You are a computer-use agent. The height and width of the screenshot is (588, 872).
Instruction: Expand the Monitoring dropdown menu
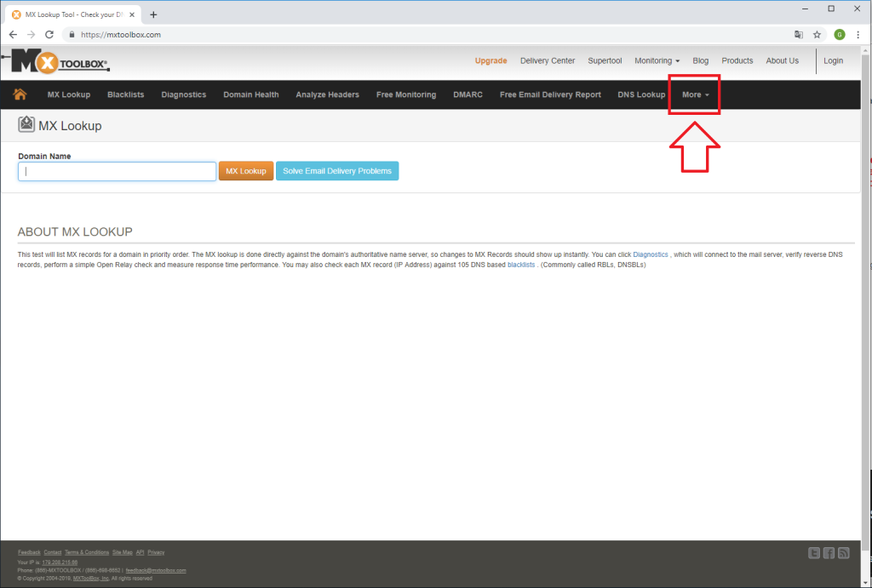point(657,60)
